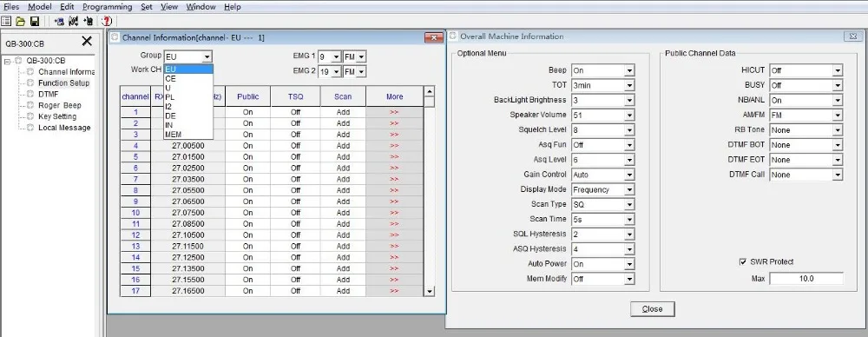Click the >> More button for channel 4
Viewport: 868px width, 337px height.
pos(394,146)
